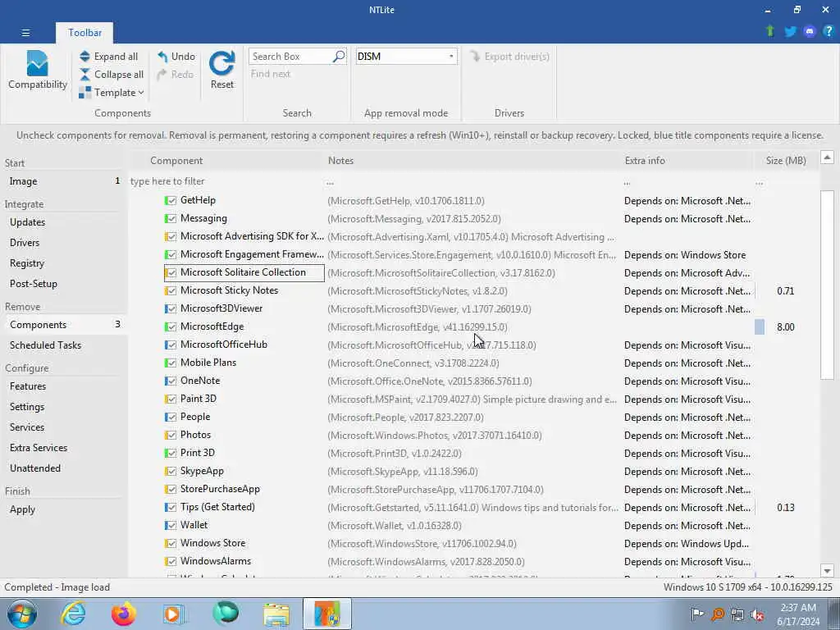Screen dimensions: 840x630
Task: Open the hamburger main menu
Action: coord(25,33)
